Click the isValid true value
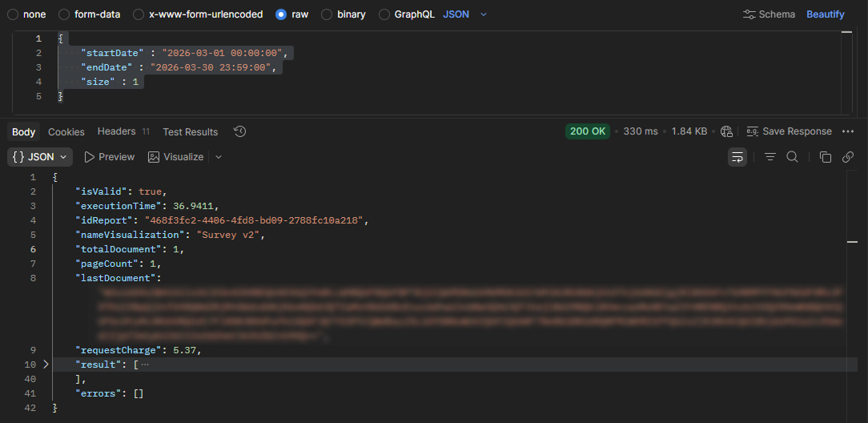This screenshot has height=423, width=868. click(150, 191)
